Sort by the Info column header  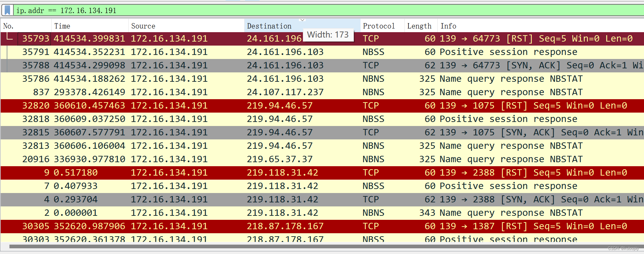click(540, 26)
